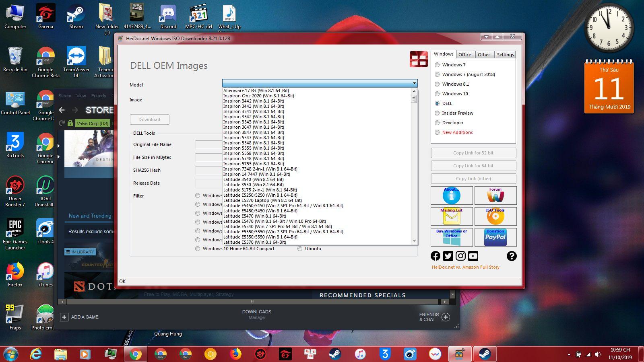
Task: Click the PayPal Donation icon
Action: (x=495, y=237)
